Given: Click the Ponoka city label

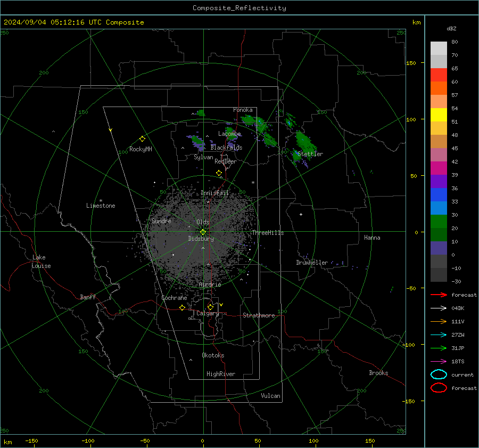Looking at the screenshot, I should point(243,110).
